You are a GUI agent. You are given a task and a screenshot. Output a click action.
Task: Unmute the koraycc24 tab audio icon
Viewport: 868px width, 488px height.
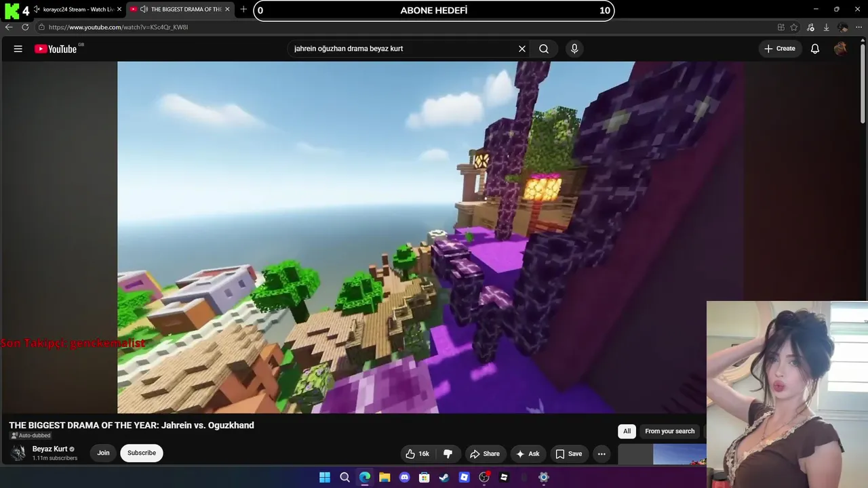click(37, 9)
